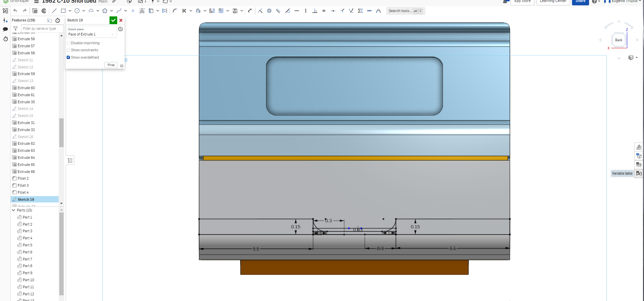Open spline tool dropdown arrow
644x301 pixels.
coord(126,11)
